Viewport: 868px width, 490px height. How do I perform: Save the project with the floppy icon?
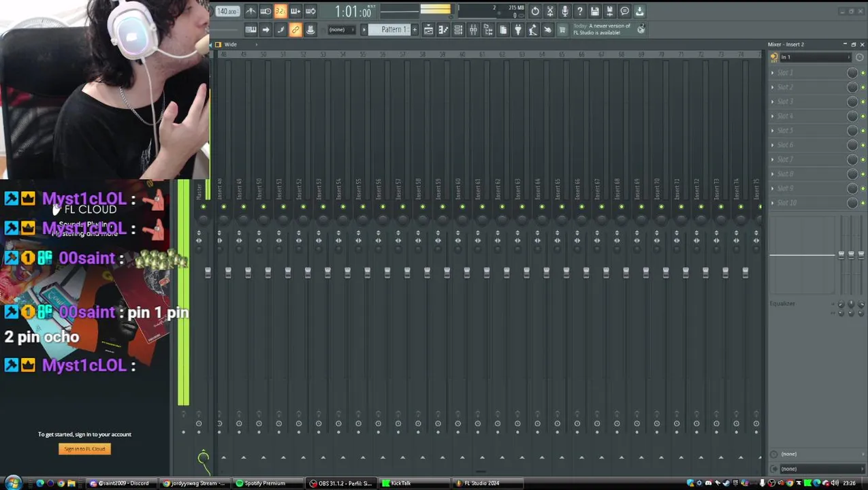pos(595,11)
